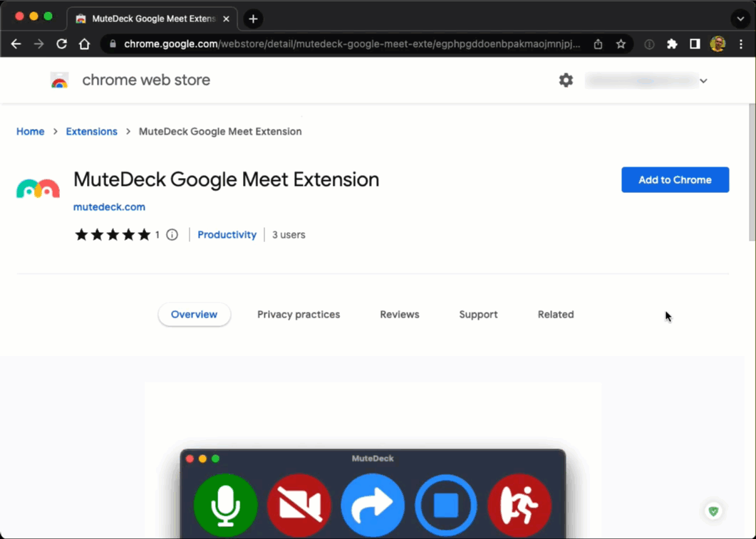Visit the mutedeck.com link

tap(109, 206)
